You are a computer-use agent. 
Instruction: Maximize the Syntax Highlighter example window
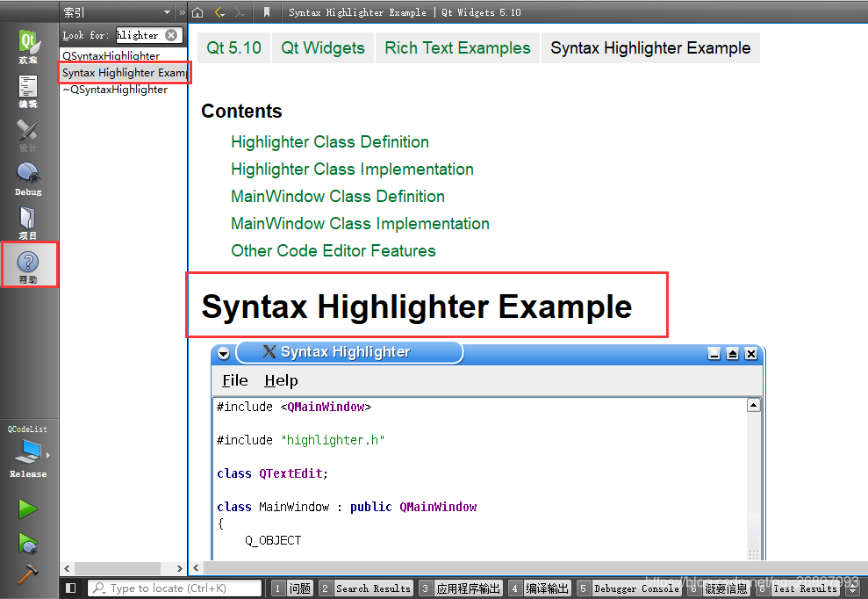coord(732,354)
